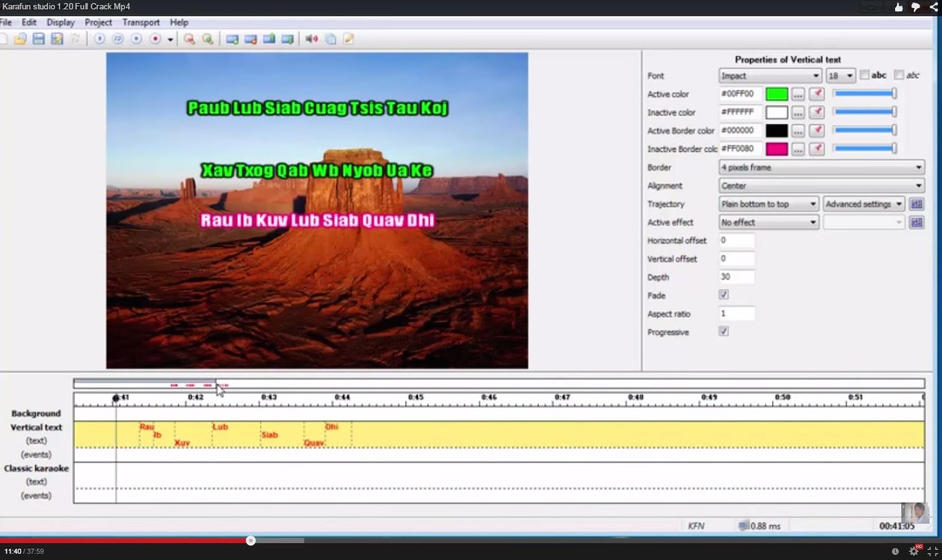
Task: Click the info button next to Active effect
Action: [916, 222]
